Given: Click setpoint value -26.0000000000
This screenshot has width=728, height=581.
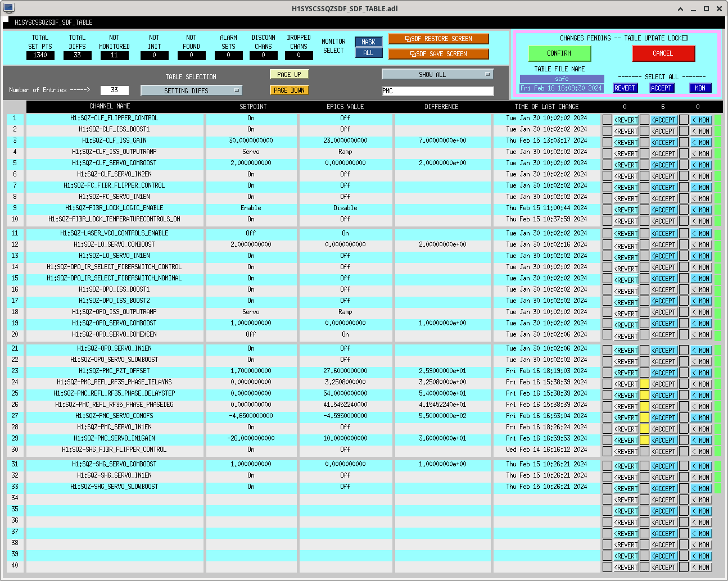Looking at the screenshot, I should (x=251, y=438).
